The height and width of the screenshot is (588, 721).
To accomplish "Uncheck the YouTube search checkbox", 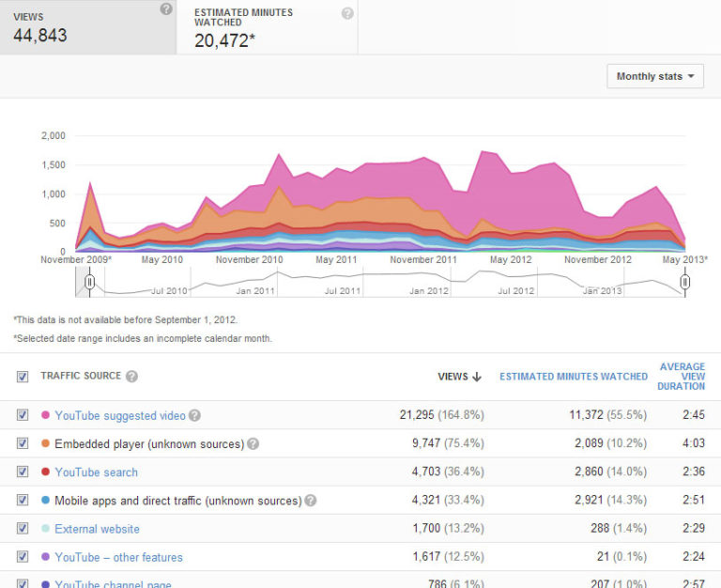I will (23, 472).
